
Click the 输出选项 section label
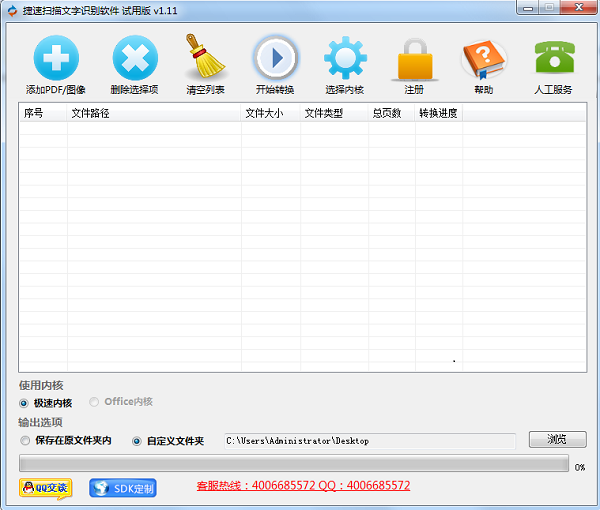click(40, 422)
